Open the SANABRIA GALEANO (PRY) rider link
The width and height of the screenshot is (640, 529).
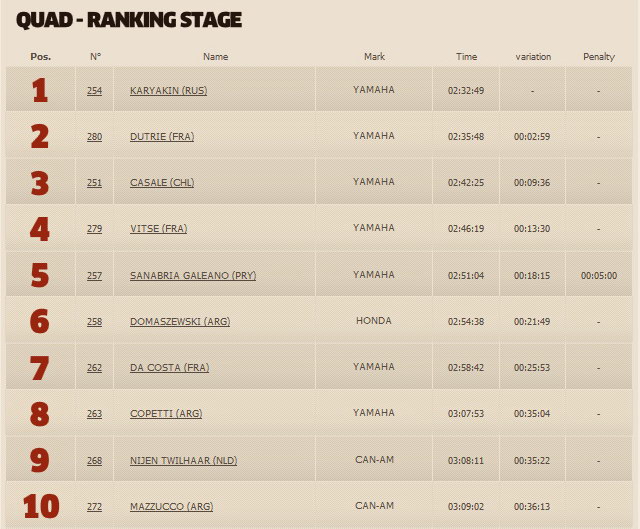point(193,276)
